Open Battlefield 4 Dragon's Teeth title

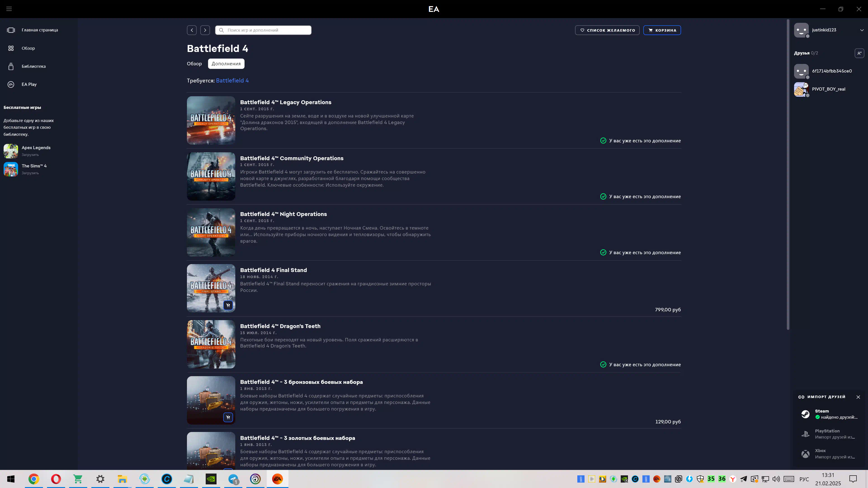(280, 326)
